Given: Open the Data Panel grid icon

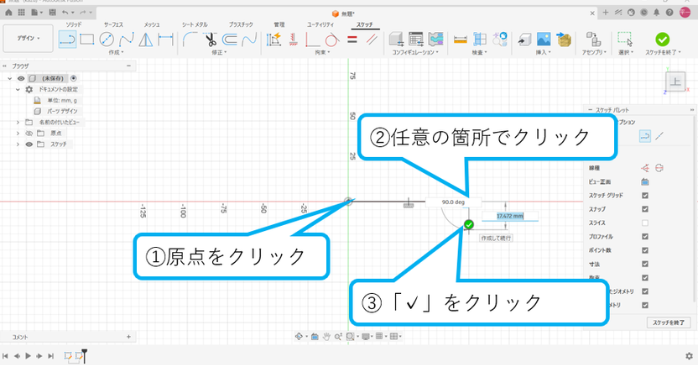Looking at the screenshot, I should tap(21, 12).
